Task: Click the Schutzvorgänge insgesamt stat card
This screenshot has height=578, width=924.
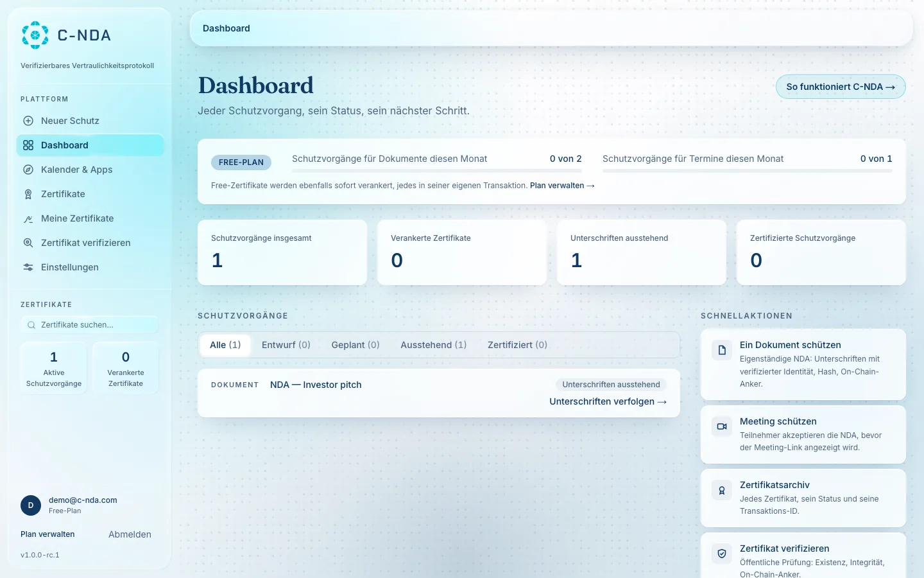Action: coord(282,252)
